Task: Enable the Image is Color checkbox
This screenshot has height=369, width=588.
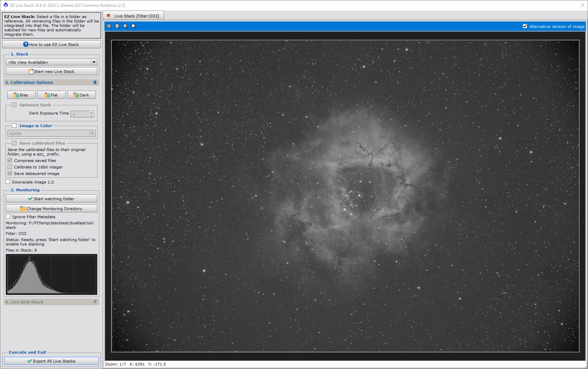Action: click(14, 126)
